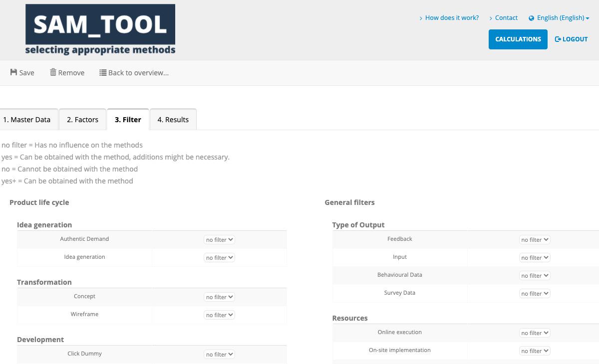The height and width of the screenshot is (364, 599).
Task: Click the How does it work link
Action: pyautogui.click(x=452, y=18)
